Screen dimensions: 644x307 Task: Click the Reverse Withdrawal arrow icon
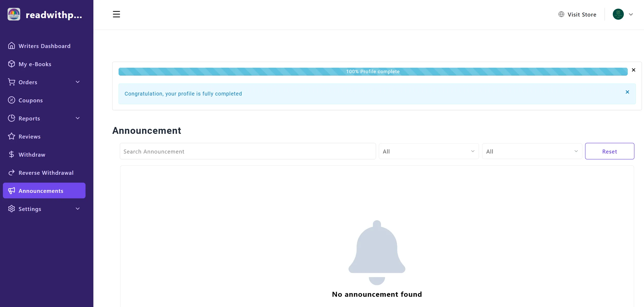(12, 173)
